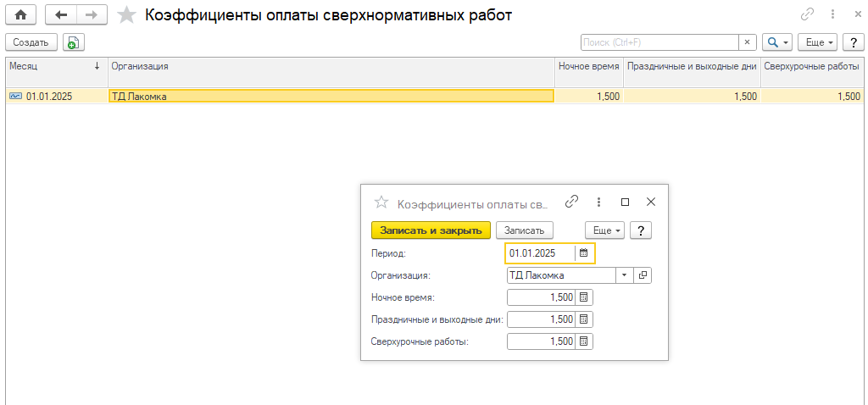Image resolution: width=868 pixels, height=405 pixels.
Task: Open the Организация record with open button
Action: point(643,275)
